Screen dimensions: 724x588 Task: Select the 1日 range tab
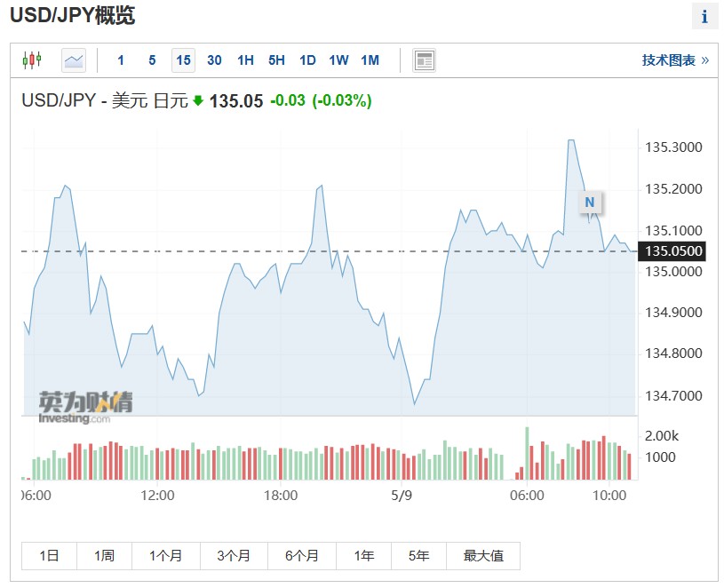[x=49, y=556]
